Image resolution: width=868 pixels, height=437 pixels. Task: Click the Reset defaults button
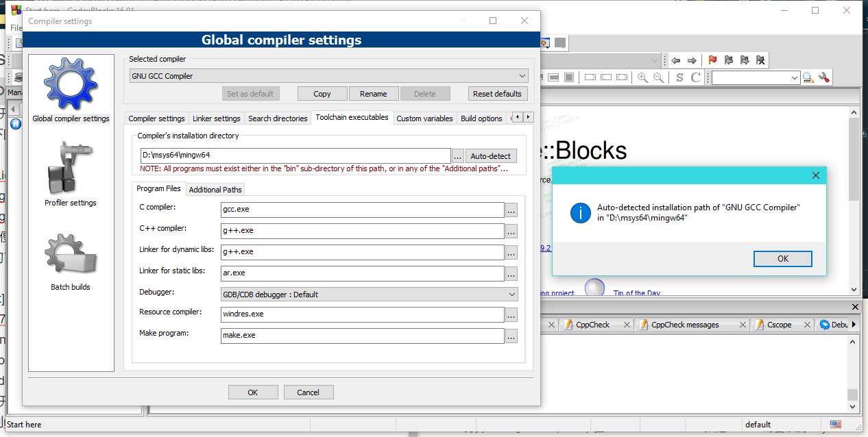point(497,94)
